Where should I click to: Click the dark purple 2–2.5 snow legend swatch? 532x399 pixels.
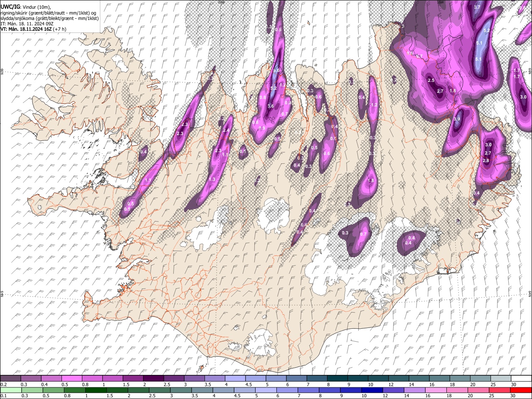pos(153,379)
